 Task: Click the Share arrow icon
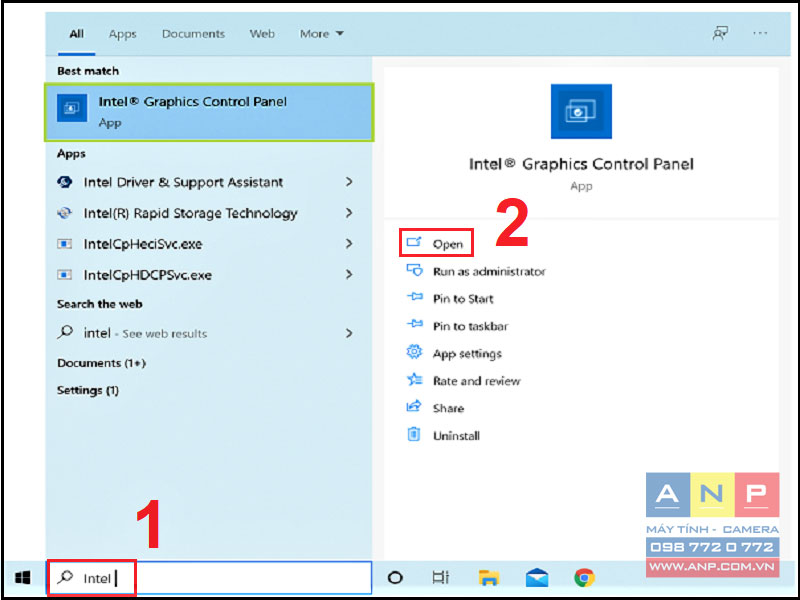pos(414,406)
